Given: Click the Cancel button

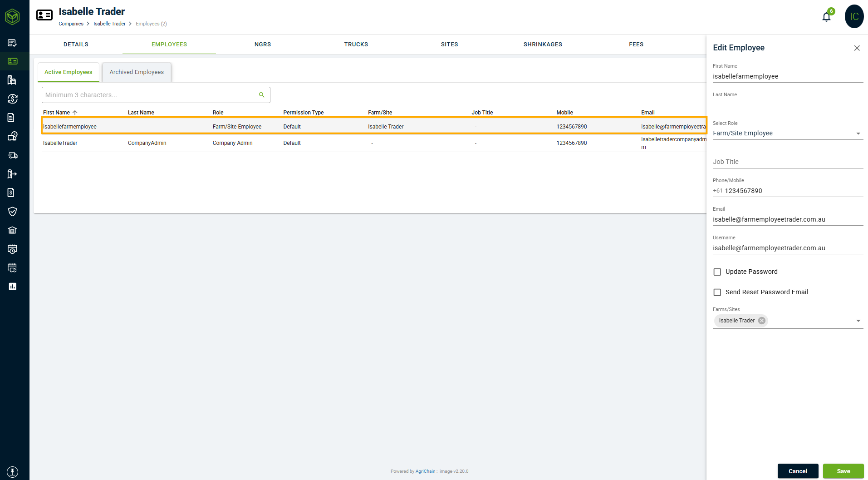Looking at the screenshot, I should tap(798, 471).
